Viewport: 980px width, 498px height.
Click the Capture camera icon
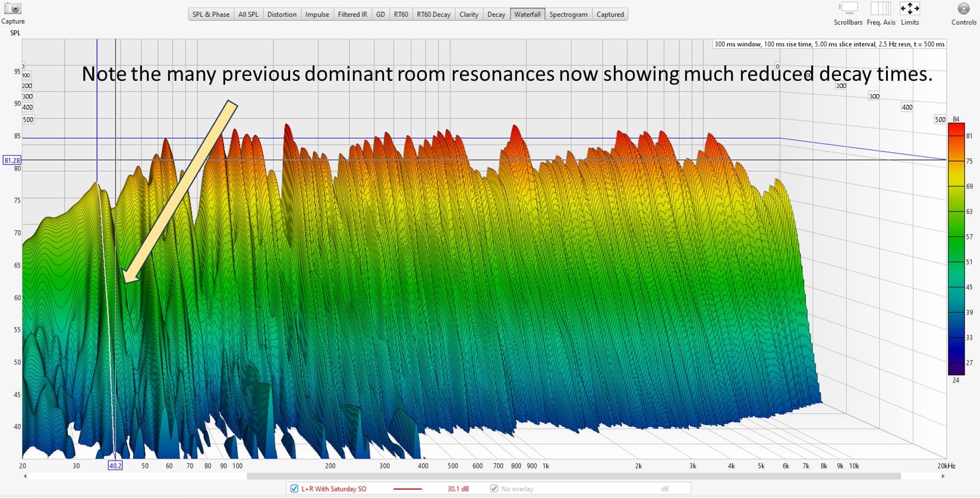[12, 8]
